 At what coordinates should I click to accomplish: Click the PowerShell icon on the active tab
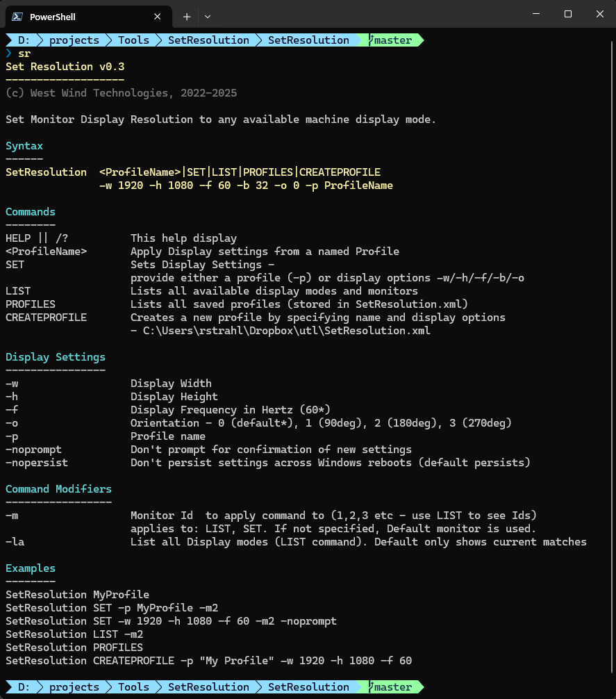[17, 16]
